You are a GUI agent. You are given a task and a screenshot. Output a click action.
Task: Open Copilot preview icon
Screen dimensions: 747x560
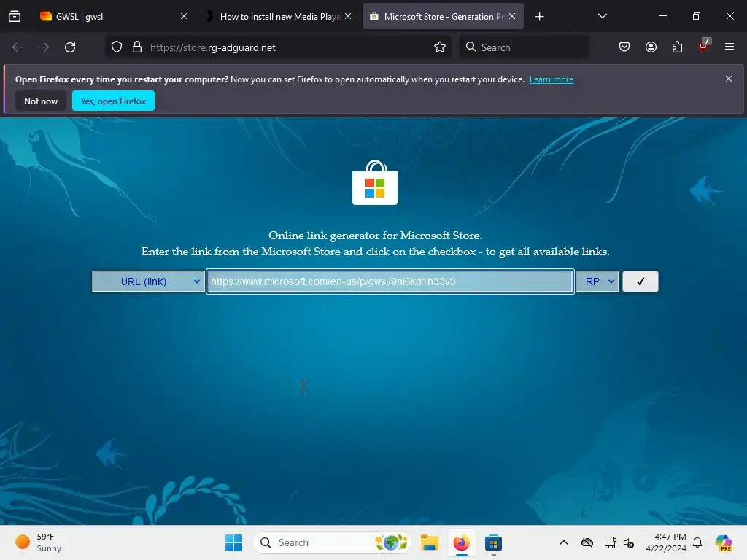(x=724, y=542)
